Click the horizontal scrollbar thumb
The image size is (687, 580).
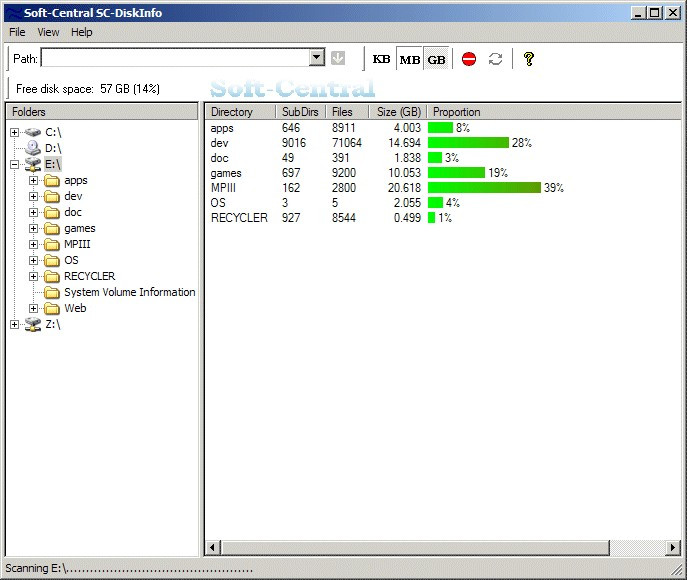pyautogui.click(x=415, y=548)
